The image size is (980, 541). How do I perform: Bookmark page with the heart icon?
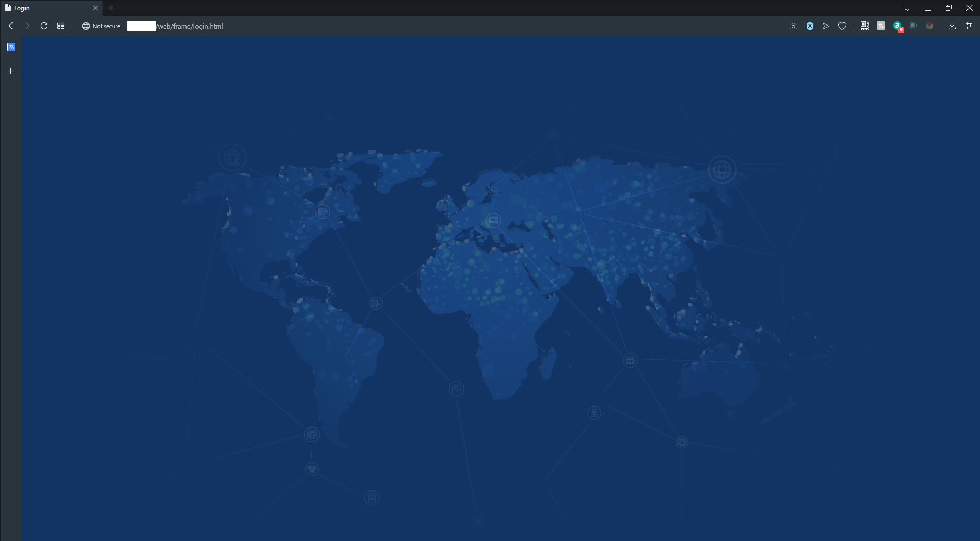tap(842, 26)
